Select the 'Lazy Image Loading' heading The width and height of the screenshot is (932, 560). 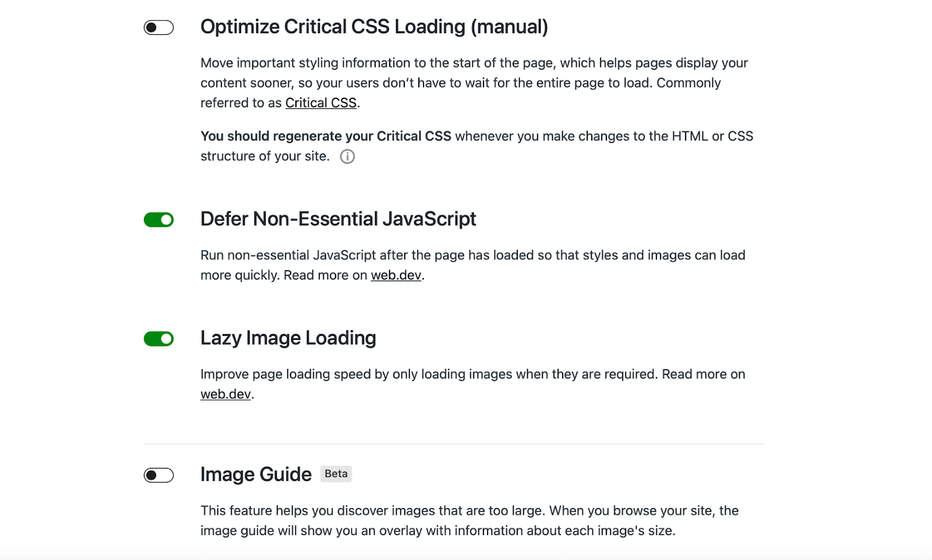coord(288,338)
